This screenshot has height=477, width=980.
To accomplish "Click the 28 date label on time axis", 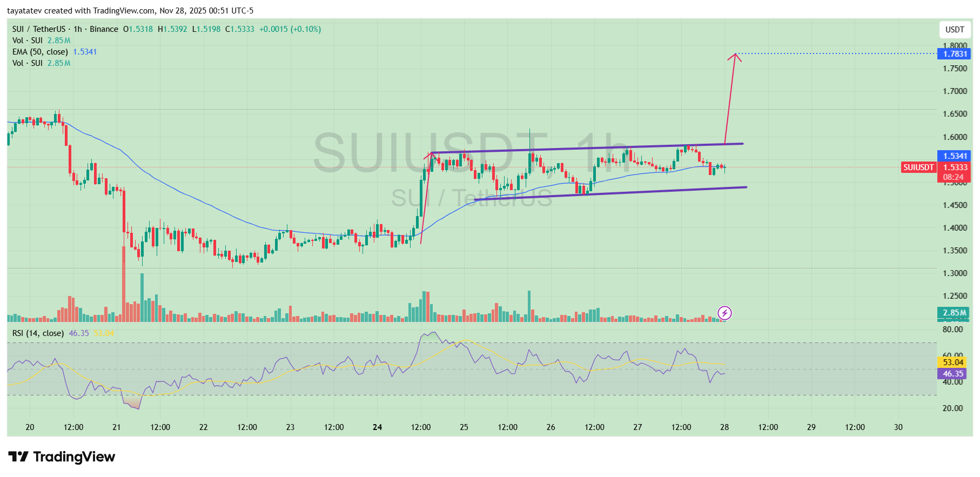I will tap(724, 427).
